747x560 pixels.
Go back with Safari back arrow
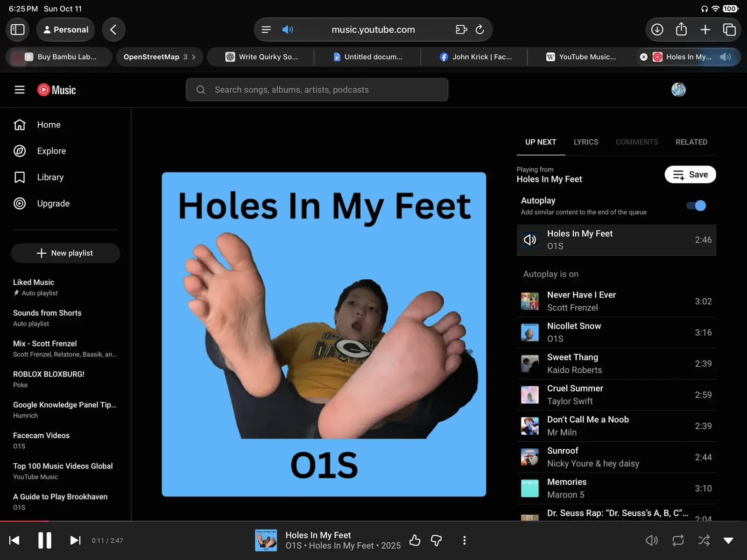(x=113, y=29)
